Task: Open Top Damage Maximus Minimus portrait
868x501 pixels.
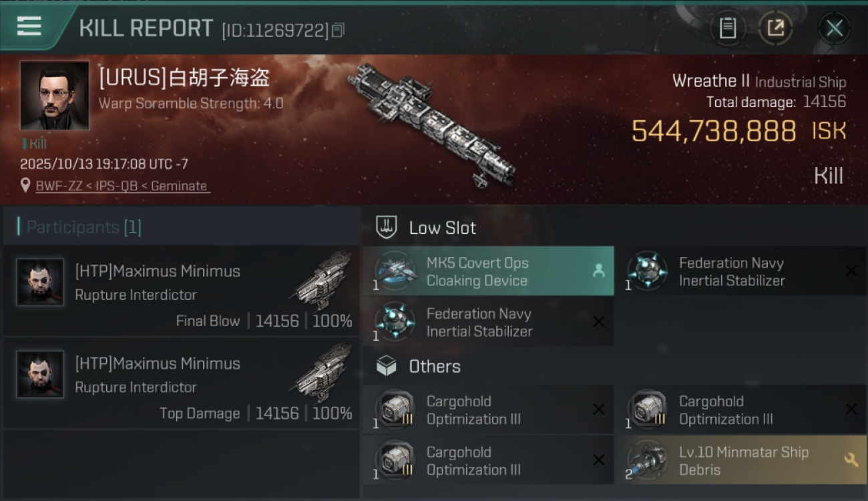Action: coord(41,375)
